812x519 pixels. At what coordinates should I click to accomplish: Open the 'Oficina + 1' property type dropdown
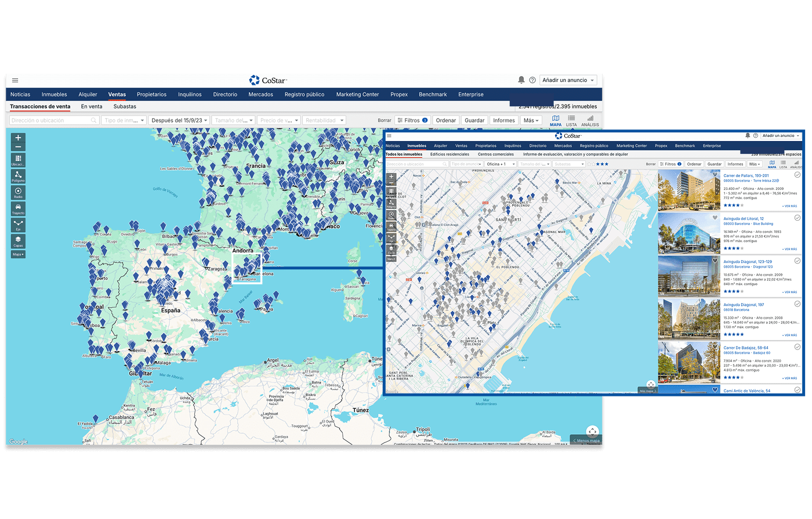tap(500, 164)
